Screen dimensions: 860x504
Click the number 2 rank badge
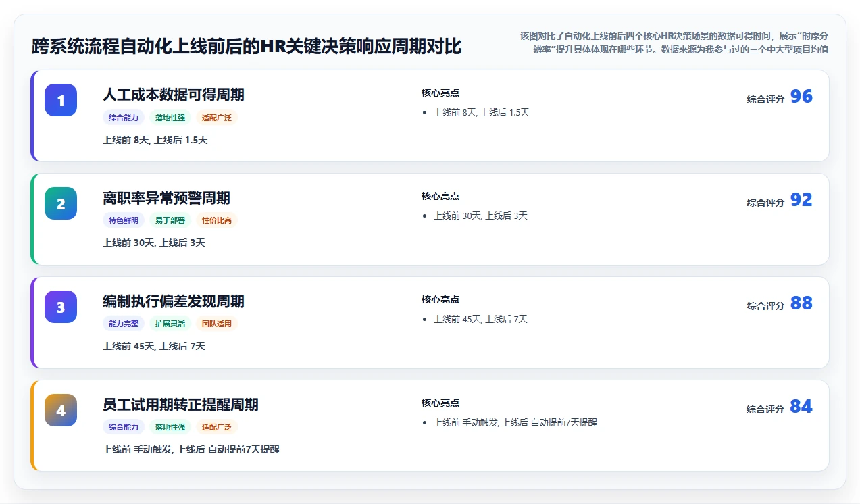[x=61, y=203]
